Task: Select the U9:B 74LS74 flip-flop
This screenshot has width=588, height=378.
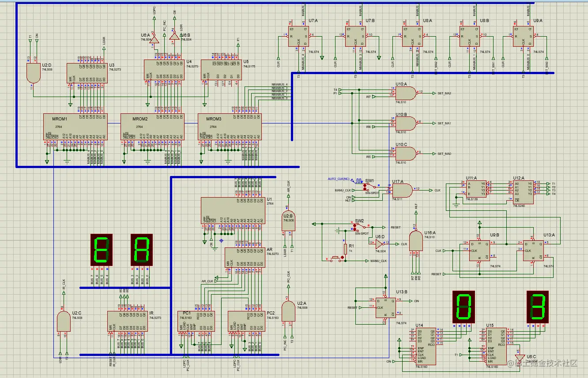Action: pyautogui.click(x=480, y=251)
